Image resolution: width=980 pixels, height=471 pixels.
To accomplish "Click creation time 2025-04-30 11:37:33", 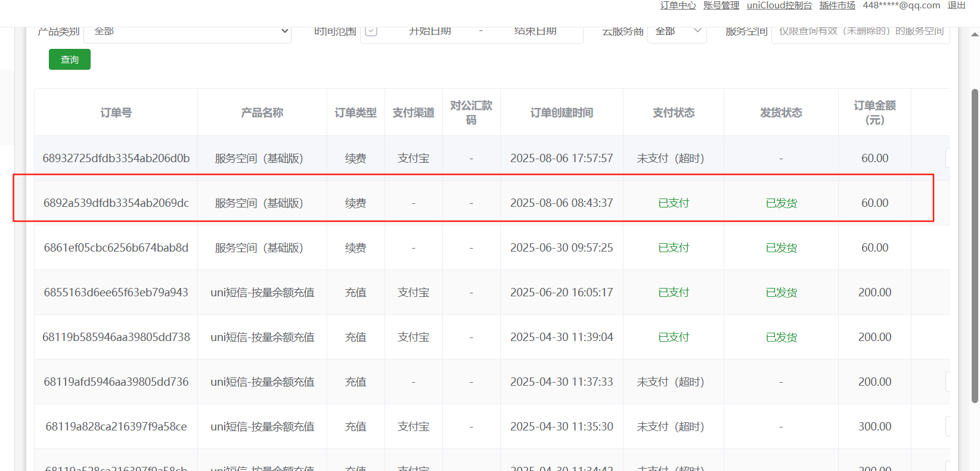I will [562, 382].
